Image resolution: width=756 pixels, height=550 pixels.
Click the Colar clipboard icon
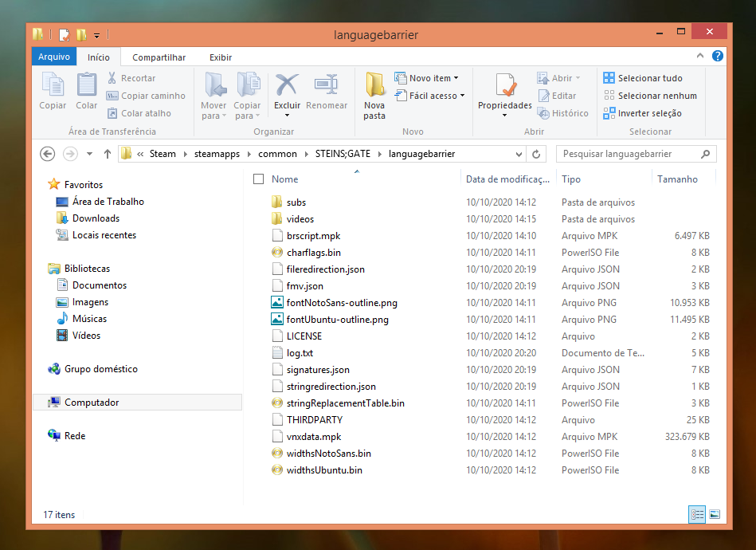tap(87, 91)
